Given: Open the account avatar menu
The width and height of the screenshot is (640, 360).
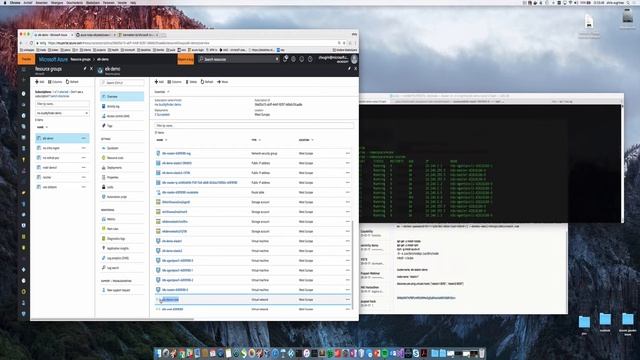Looking at the screenshot, I should point(354,60).
